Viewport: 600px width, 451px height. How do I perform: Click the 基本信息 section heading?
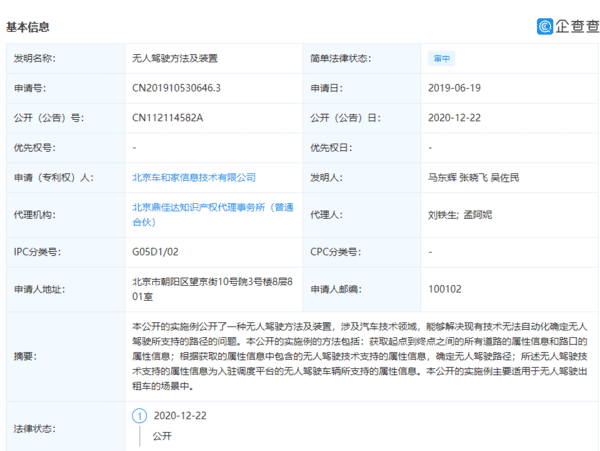point(28,27)
